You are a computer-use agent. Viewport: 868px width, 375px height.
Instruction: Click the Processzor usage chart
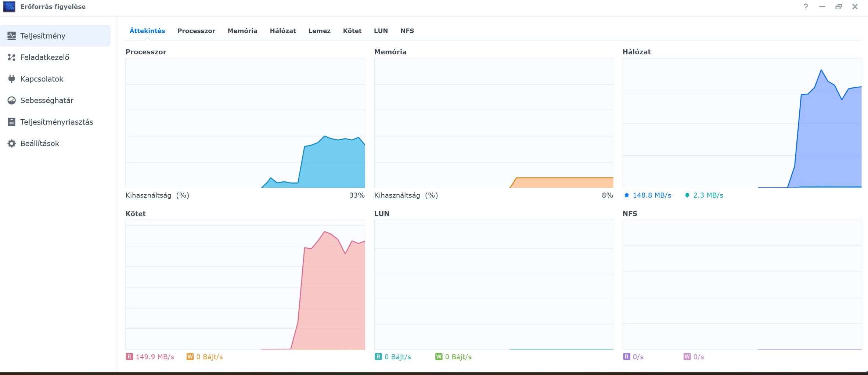245,123
